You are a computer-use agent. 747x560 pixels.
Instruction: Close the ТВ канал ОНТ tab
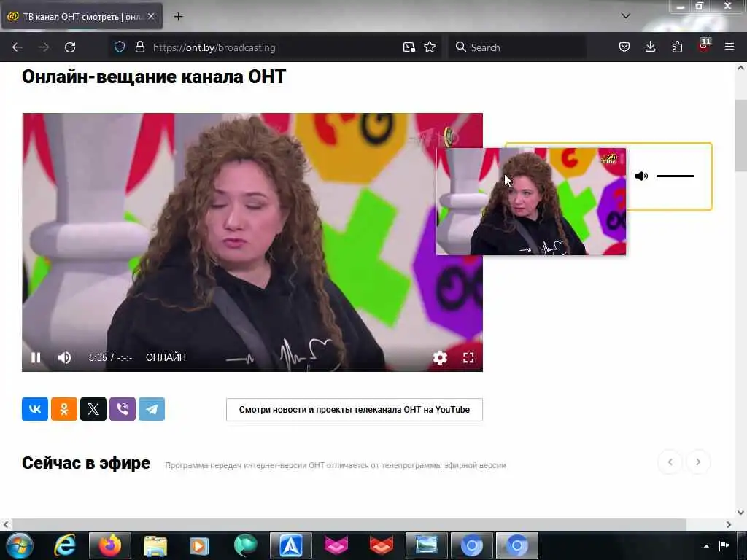pyautogui.click(x=151, y=16)
